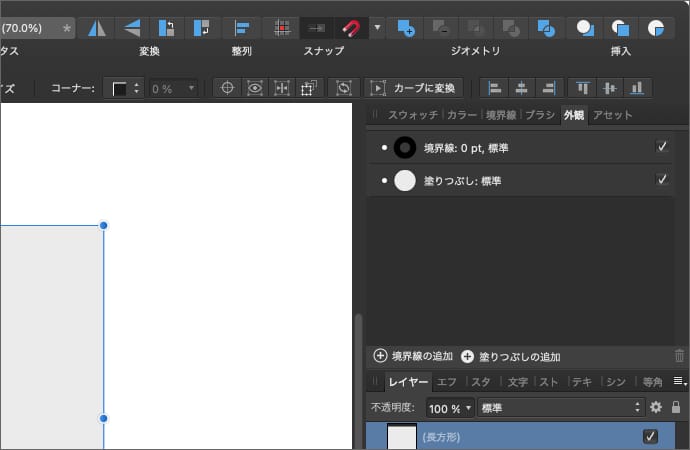Screen dimensions: 690x450
Task: Click the カーブに変換 button
Action: tap(414, 88)
